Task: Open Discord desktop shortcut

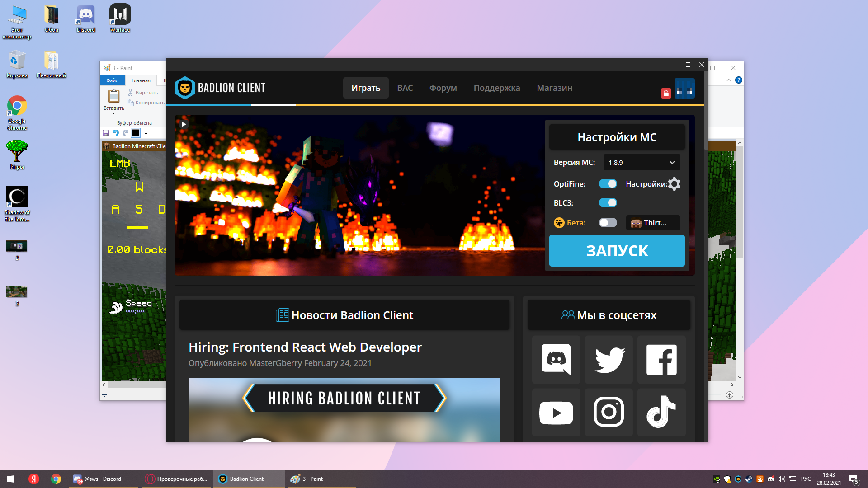Action: coord(86,19)
